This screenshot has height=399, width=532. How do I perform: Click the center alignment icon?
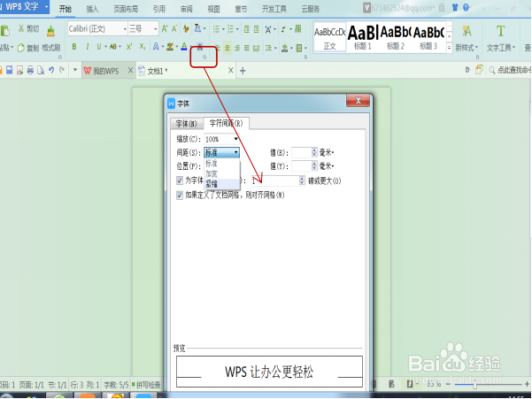tap(227, 48)
